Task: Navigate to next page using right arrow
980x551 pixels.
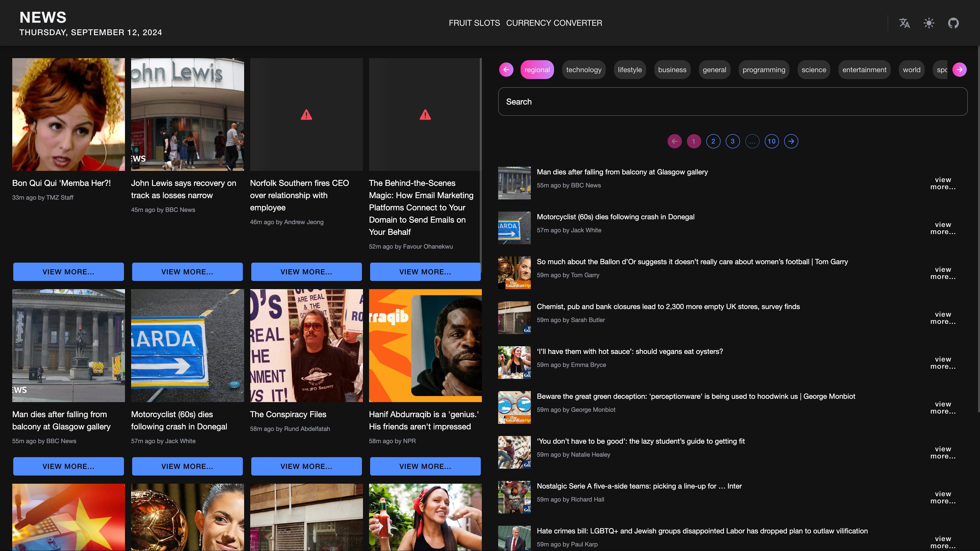Action: [791, 140]
